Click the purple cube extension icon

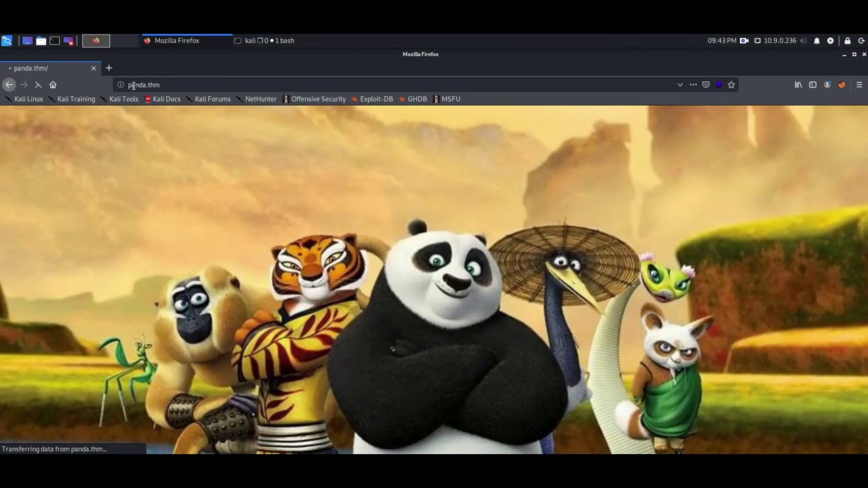point(719,85)
